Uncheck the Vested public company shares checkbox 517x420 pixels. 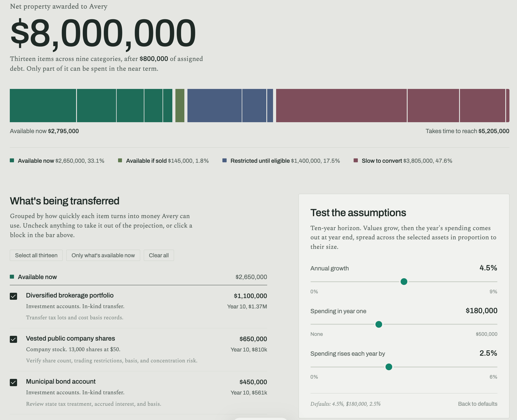point(13,339)
